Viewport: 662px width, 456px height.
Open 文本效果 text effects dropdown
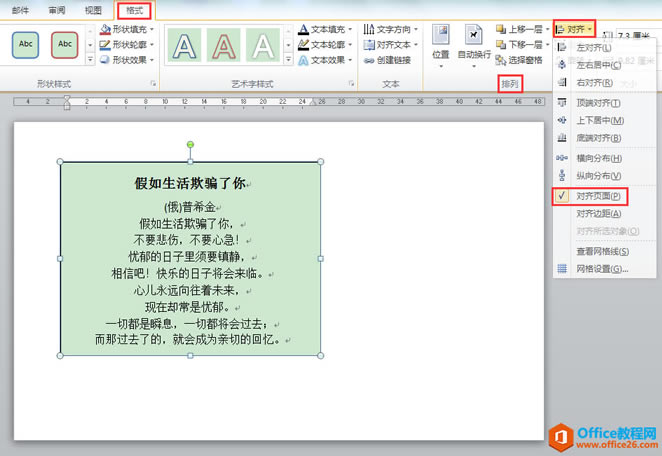coord(325,60)
